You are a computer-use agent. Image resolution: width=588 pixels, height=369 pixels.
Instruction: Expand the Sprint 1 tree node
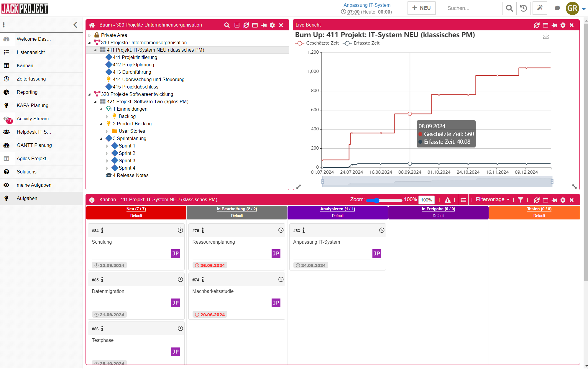point(107,146)
